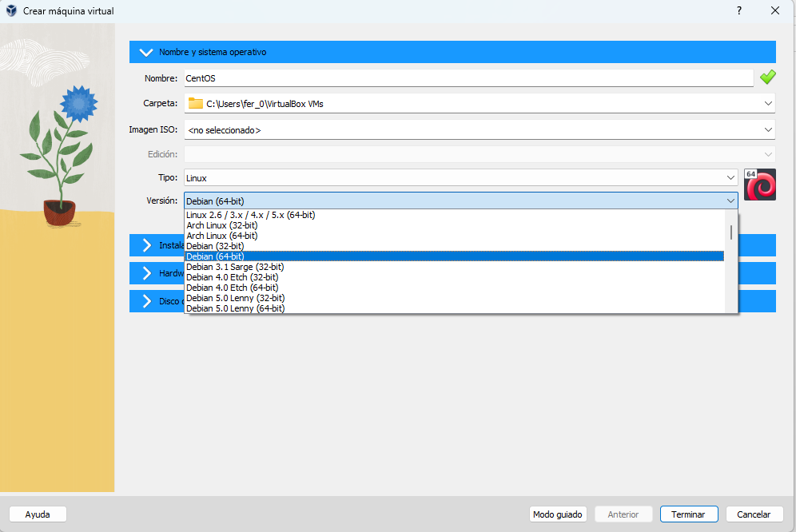Viewport: 796px width, 532px height.
Task: Click the Ayuda button
Action: 38,514
